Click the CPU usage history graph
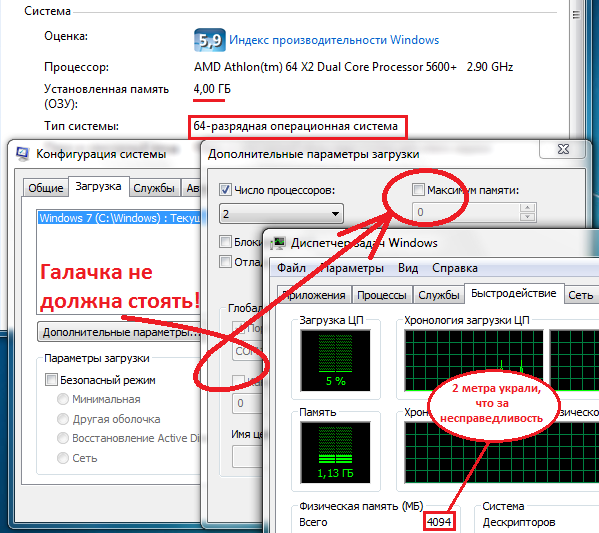This screenshot has height=533, width=599. tap(474, 360)
